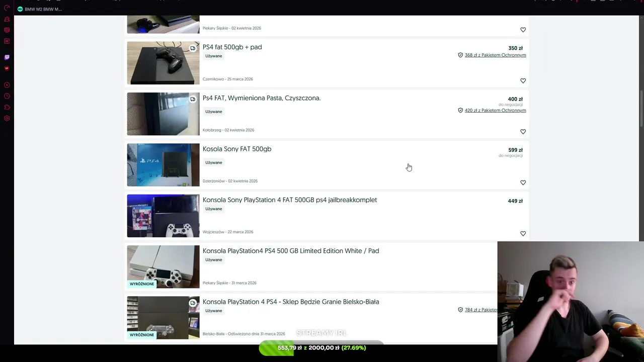Favorite the Kosola Sony FAT 500gb listing
Screen dimensions: 644x362
point(523,183)
